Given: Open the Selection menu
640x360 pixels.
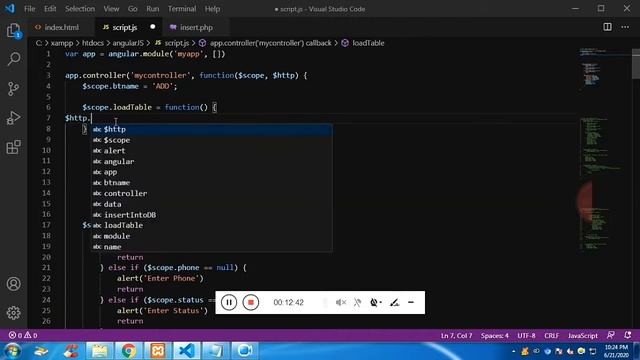Looking at the screenshot, I should click(x=80, y=9).
